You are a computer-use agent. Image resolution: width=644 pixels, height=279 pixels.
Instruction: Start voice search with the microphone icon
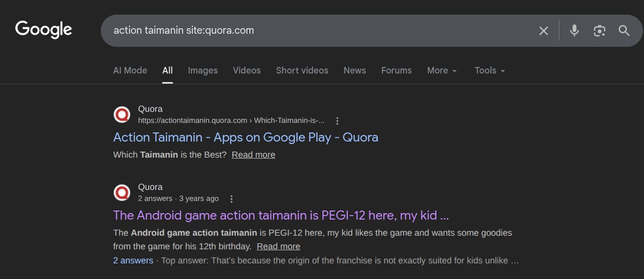574,31
